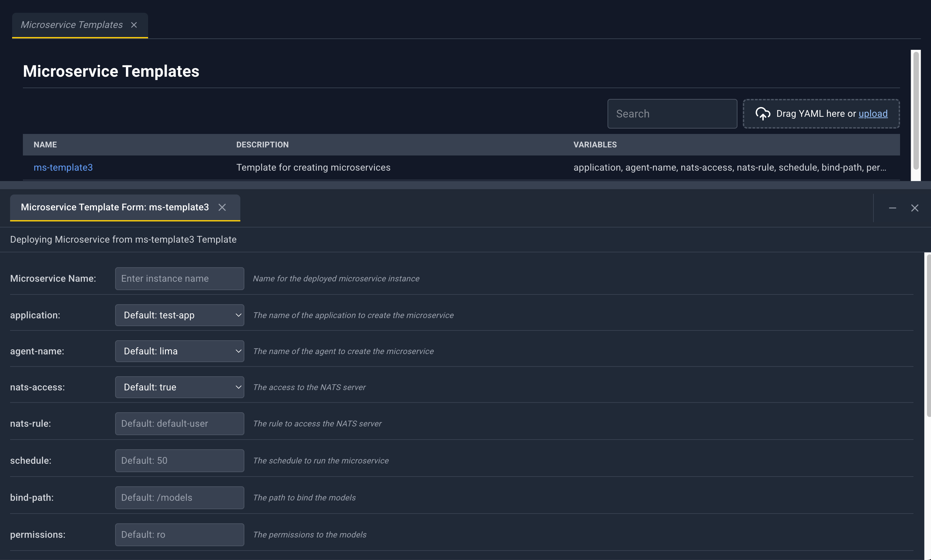931x560 pixels.
Task: Open the nats-access dropdown
Action: coord(180,387)
